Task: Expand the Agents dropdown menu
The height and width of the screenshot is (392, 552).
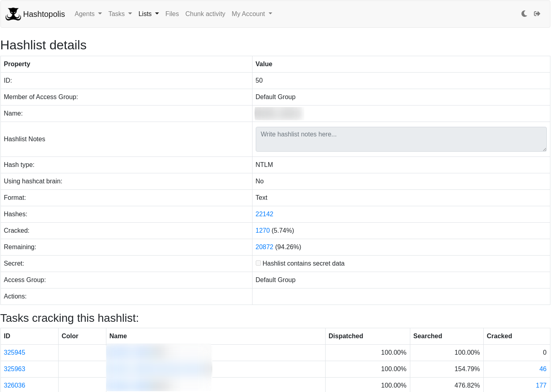Action: (88, 14)
